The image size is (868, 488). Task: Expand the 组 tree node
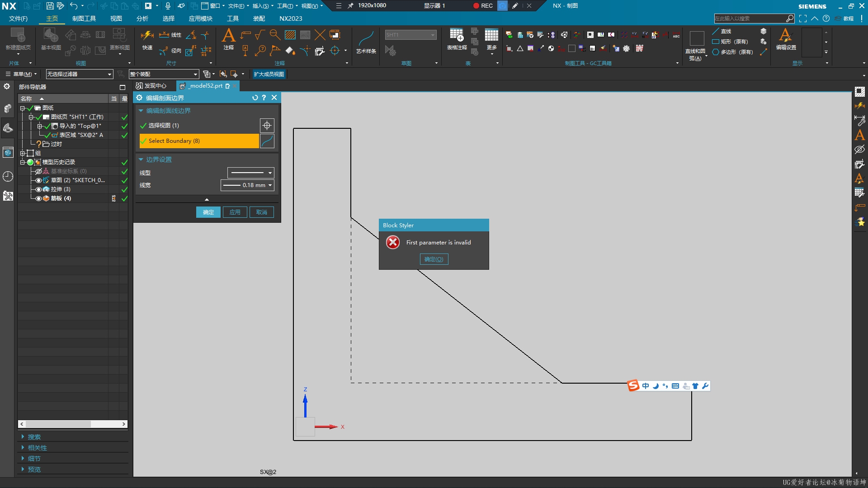pyautogui.click(x=22, y=153)
